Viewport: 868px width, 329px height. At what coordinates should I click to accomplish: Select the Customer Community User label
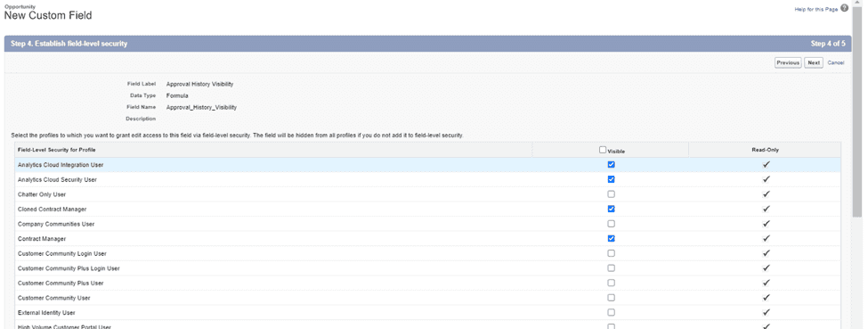click(53, 298)
